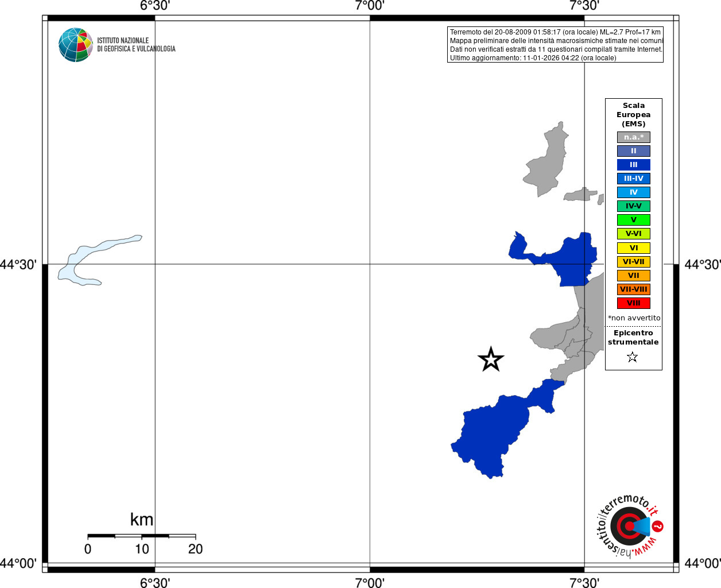This screenshot has width=721, height=588.
Task: Click the epicenter star on the map
Action: (491, 359)
